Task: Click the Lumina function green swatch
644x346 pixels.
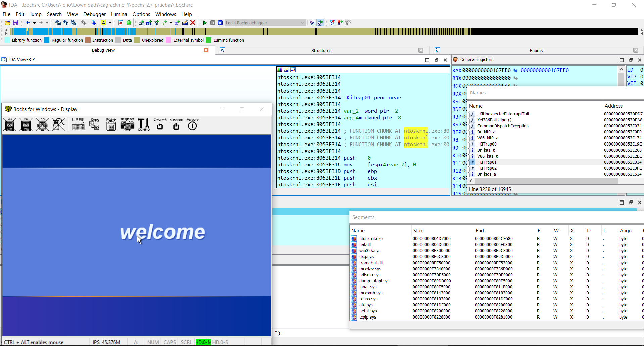Action: click(x=209, y=40)
